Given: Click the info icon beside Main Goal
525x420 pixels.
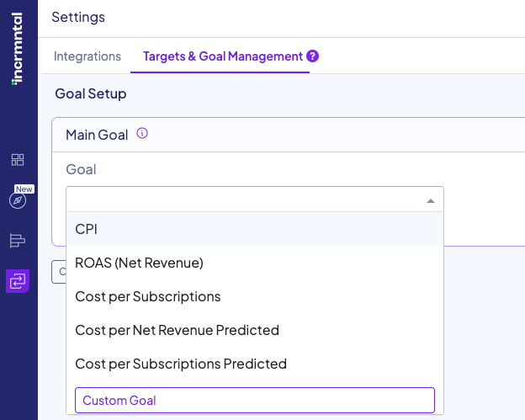Looking at the screenshot, I should (x=142, y=133).
